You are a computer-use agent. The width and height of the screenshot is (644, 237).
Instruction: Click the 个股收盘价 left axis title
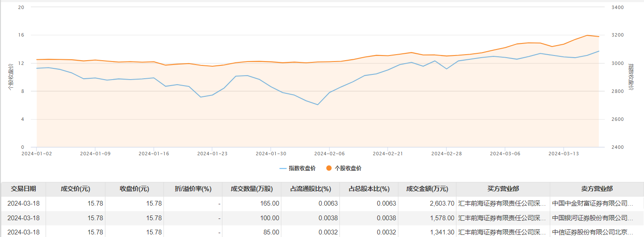[11, 77]
